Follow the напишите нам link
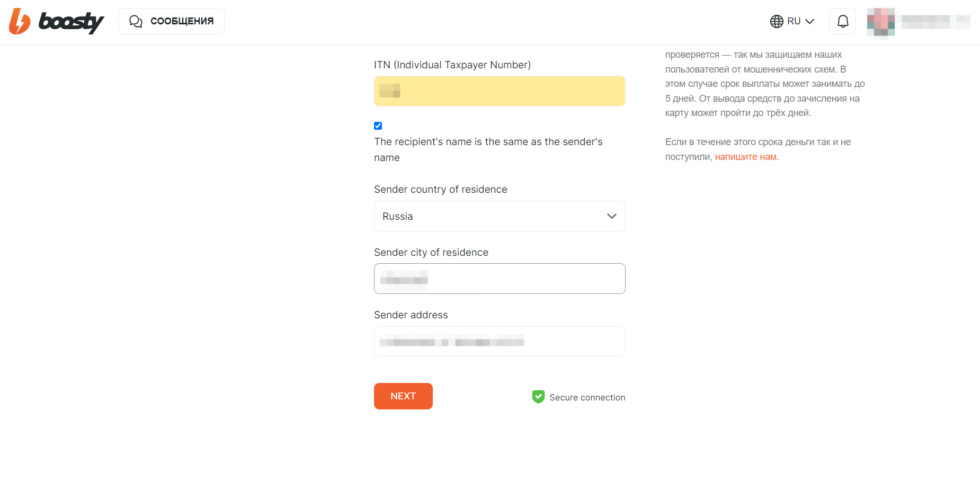This screenshot has height=482, width=980. [745, 157]
